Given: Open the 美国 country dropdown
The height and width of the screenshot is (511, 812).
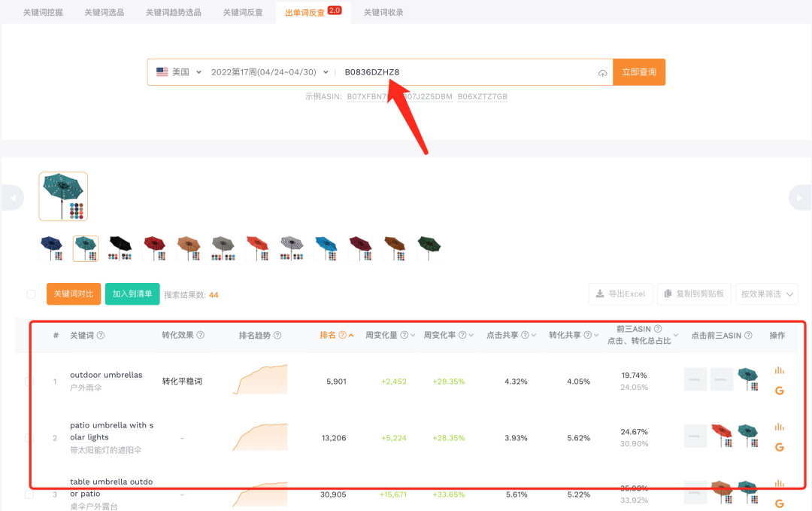Looking at the screenshot, I should 179,72.
